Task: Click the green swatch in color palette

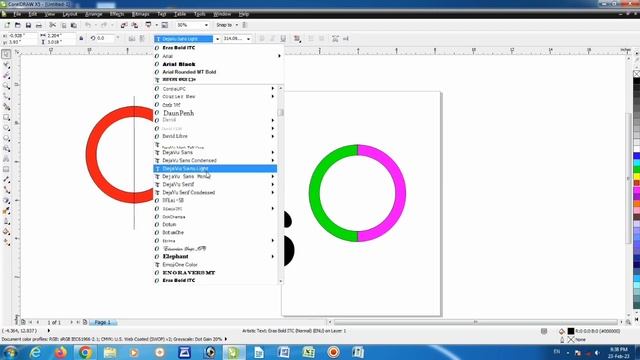Action: pyautogui.click(x=636, y=169)
